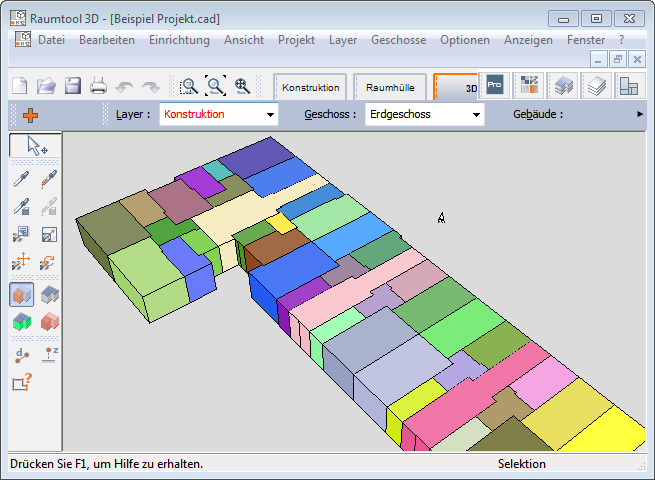Print using the printer icon
This screenshot has height=480, width=655.
pos(99,86)
